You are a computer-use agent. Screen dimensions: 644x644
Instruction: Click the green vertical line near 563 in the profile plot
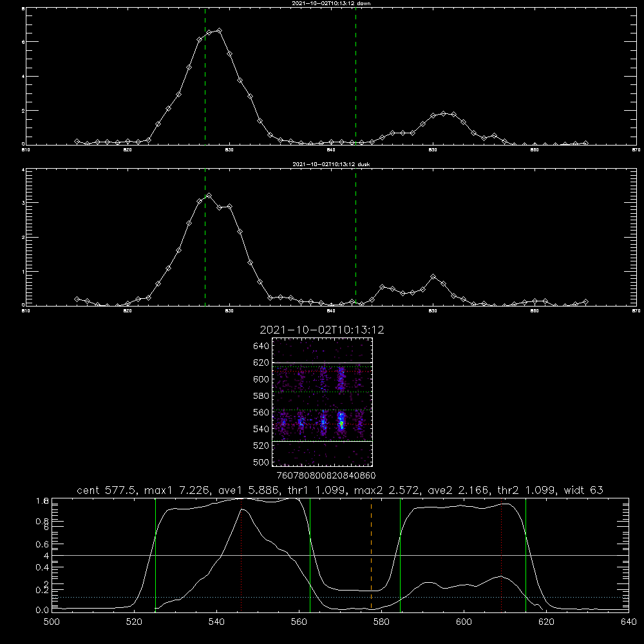point(310,554)
